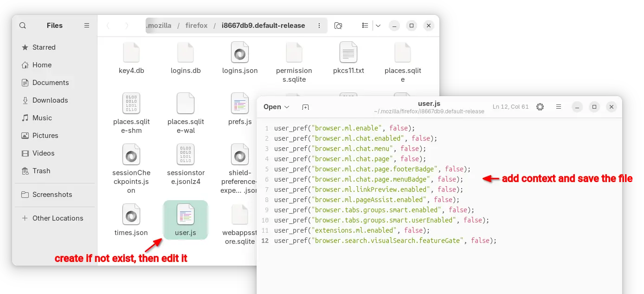The width and height of the screenshot is (644, 294).
Task: Create a new tab in Text Editor
Action: click(305, 107)
